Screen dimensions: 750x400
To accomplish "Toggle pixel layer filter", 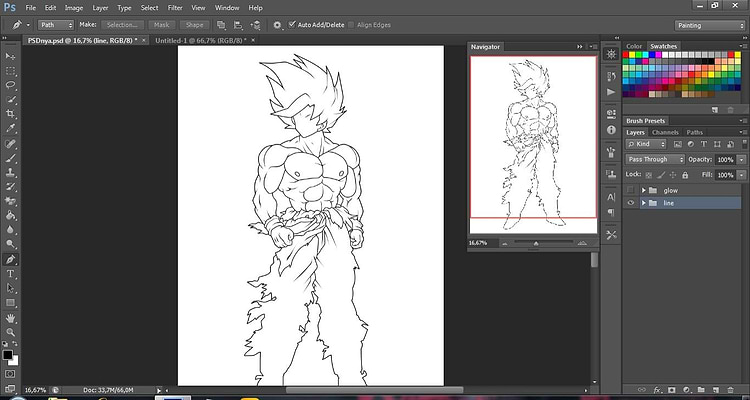I will point(677,144).
